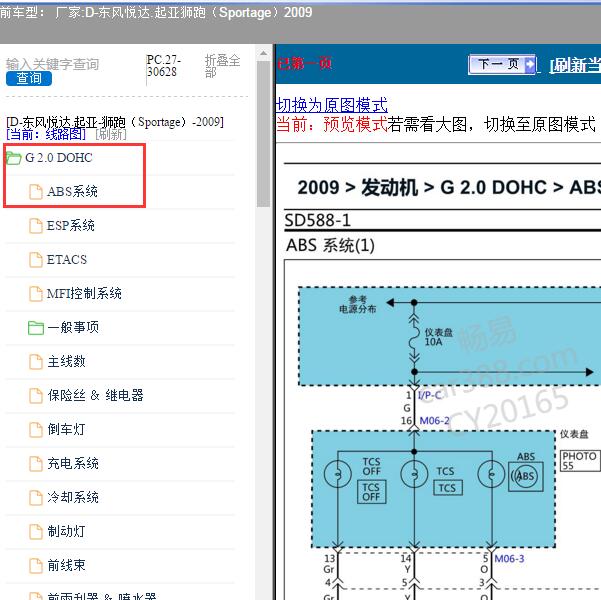Click the arrow icon on 下一页 button
The height and width of the screenshot is (600, 601).
(529, 64)
